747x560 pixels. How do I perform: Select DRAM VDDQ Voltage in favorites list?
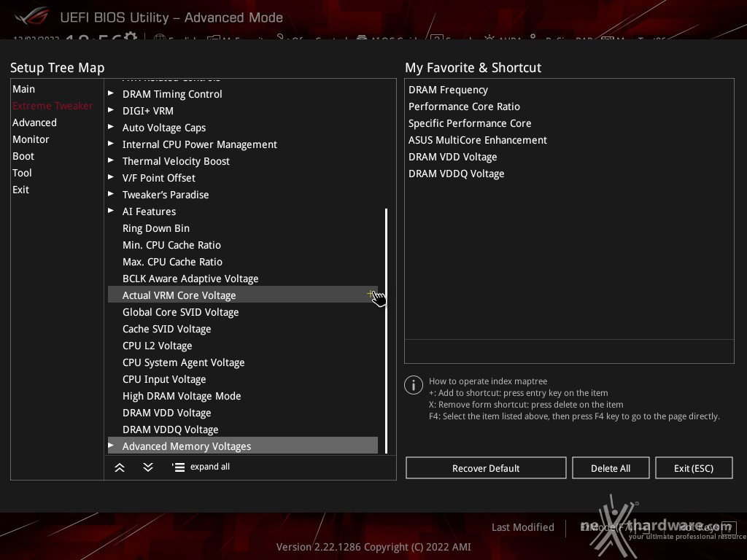tap(457, 174)
